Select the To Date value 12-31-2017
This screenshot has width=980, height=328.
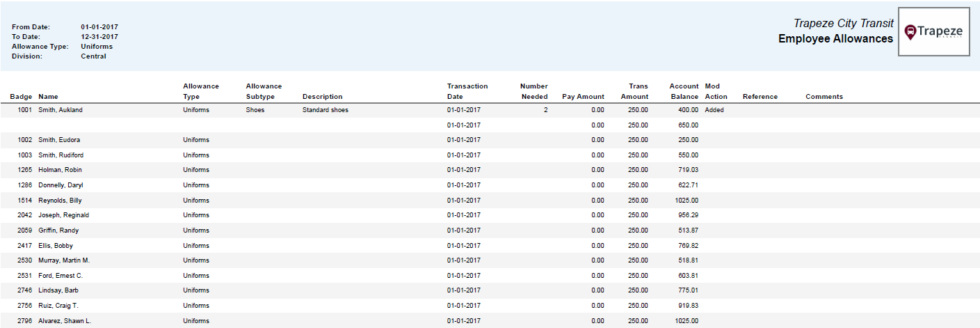click(x=99, y=36)
